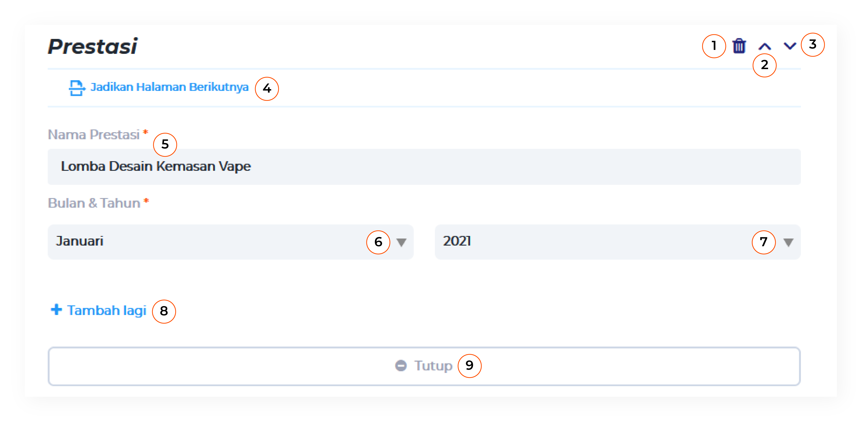
Task: Delete the Prestasi section with trash icon
Action: coord(739,46)
